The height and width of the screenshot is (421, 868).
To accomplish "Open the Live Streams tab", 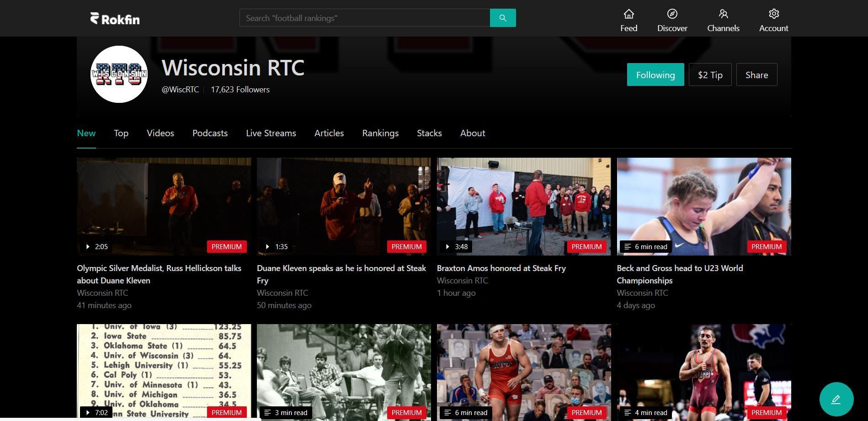I will [x=271, y=133].
